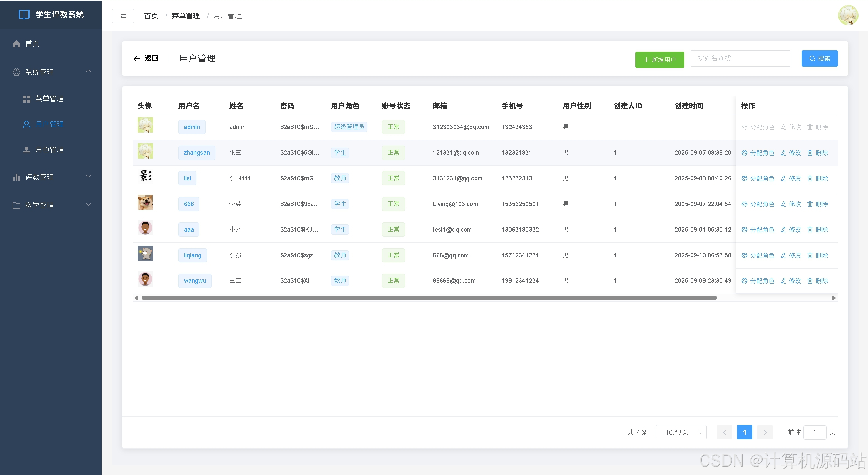The image size is (868, 475).
Task: Expand the 评教管理 menu chevron
Action: pyautogui.click(x=89, y=176)
